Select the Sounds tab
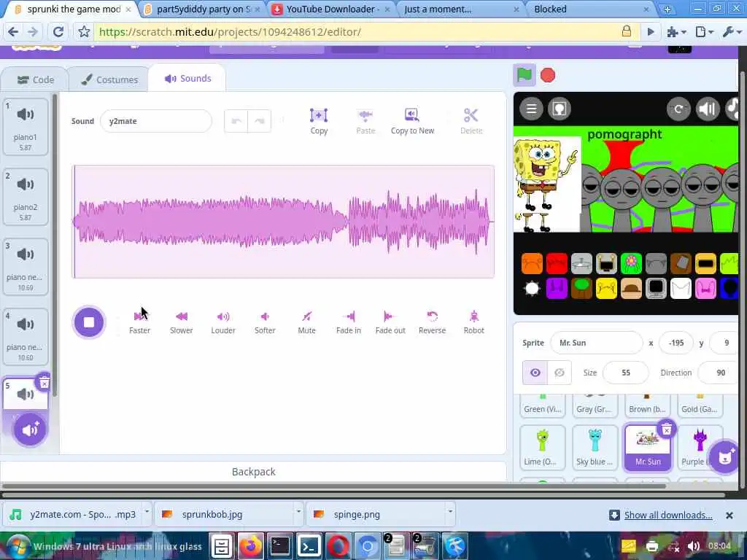747x560 pixels. 187,79
